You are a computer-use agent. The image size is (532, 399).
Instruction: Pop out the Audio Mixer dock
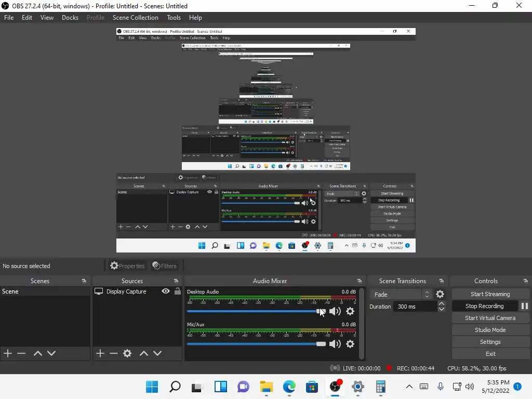pyautogui.click(x=360, y=281)
